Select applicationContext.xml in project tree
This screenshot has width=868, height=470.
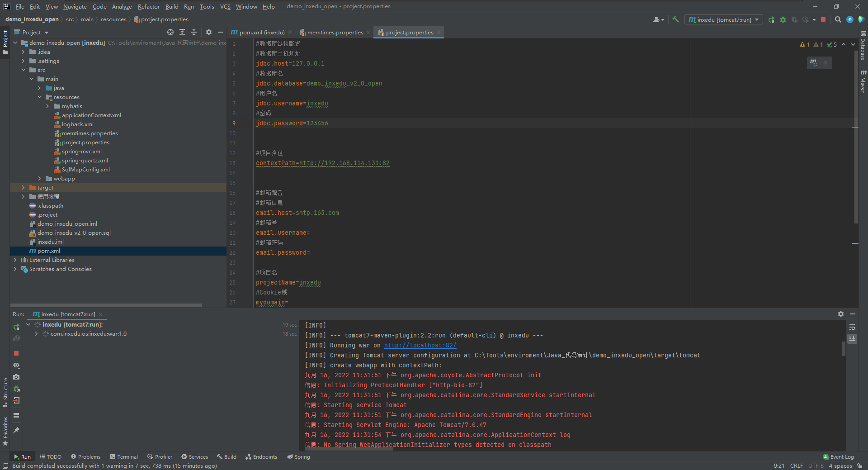[91, 115]
